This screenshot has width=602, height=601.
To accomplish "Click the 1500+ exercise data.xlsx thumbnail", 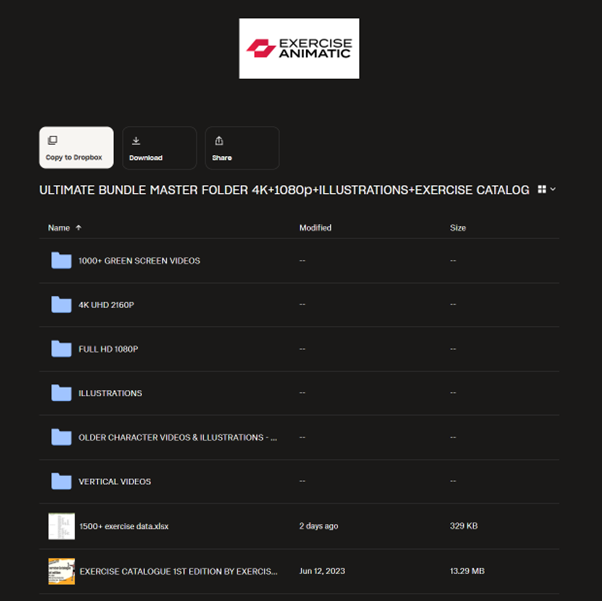I will (x=61, y=526).
